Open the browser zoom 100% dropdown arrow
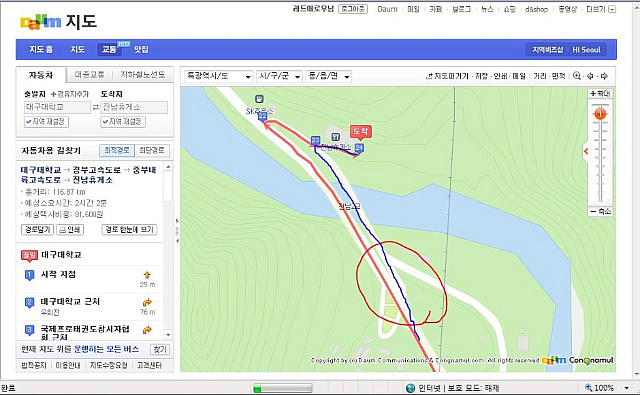 click(626, 388)
